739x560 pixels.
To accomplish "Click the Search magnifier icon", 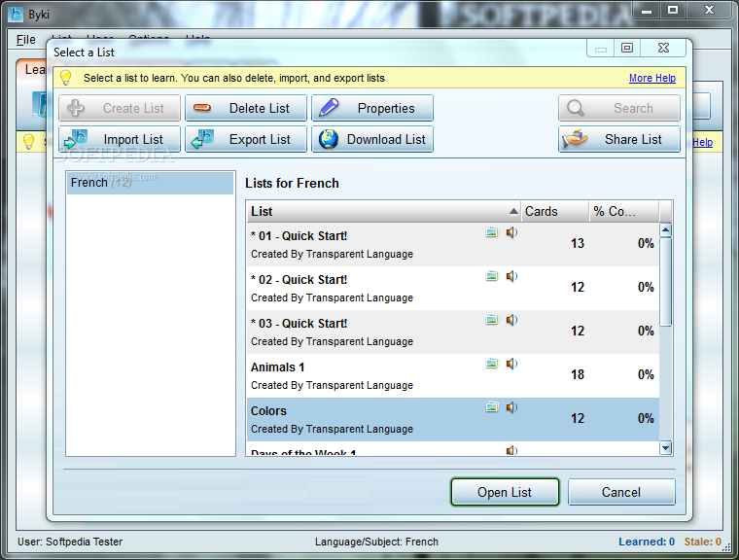I will tap(576, 108).
